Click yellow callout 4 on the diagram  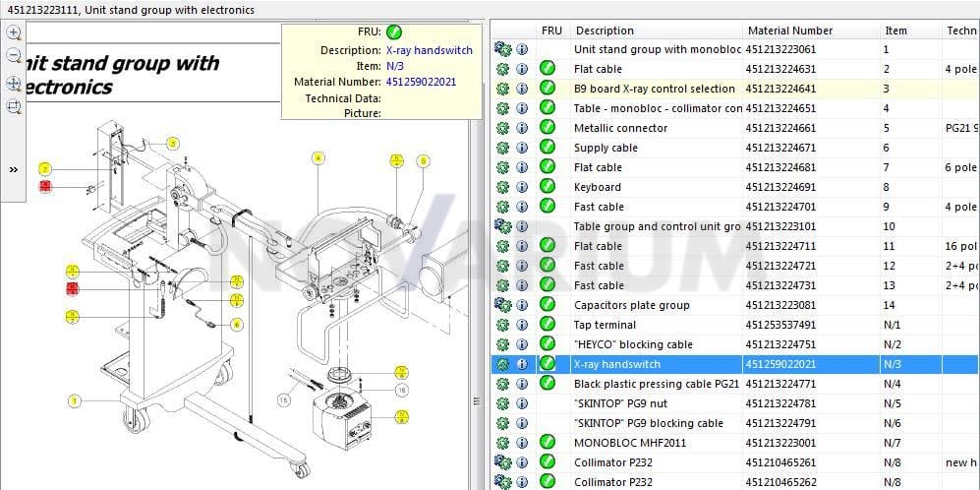pyautogui.click(x=318, y=159)
